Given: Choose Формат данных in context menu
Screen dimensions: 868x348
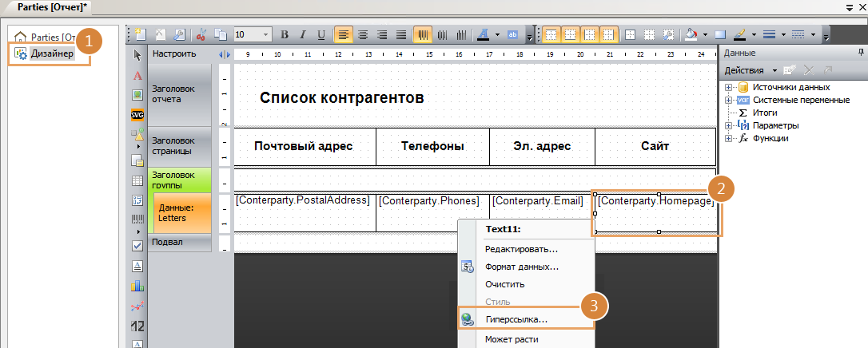Looking at the screenshot, I should click(x=521, y=267).
